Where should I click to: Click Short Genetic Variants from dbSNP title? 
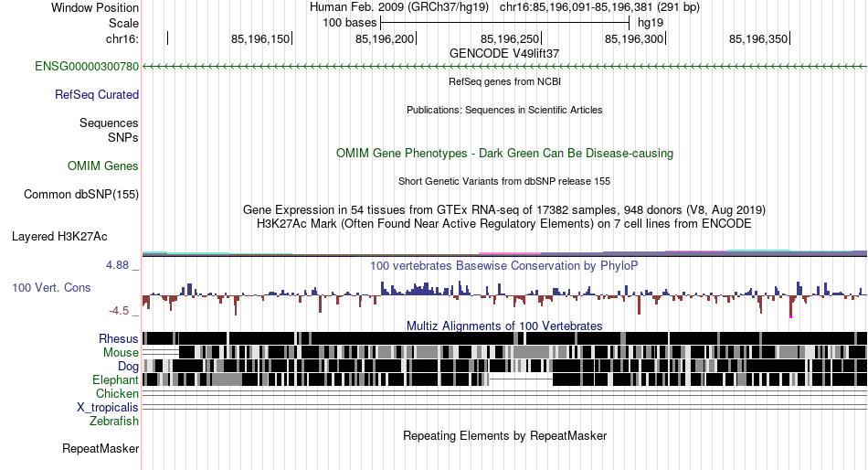click(x=504, y=181)
